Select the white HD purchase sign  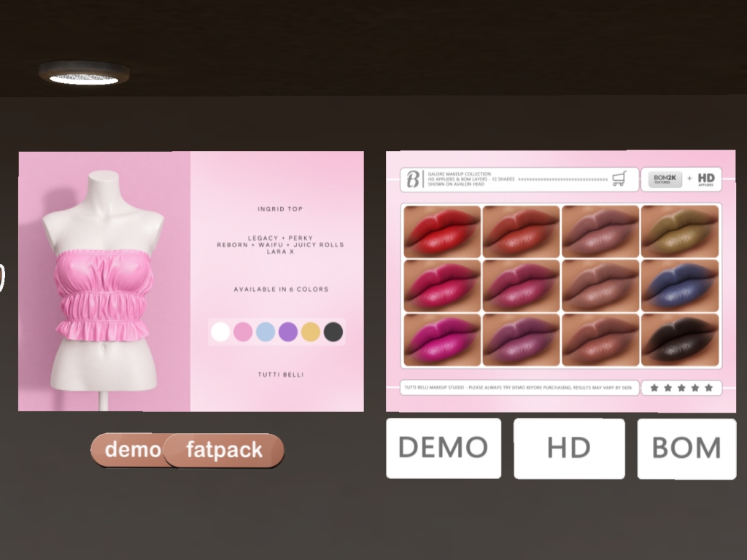tap(569, 448)
